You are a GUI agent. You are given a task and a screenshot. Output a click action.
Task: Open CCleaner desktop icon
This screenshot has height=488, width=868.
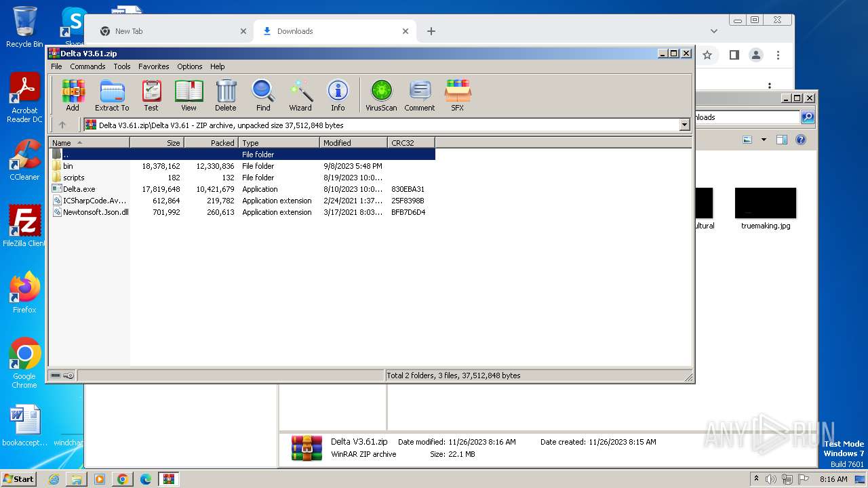point(24,159)
